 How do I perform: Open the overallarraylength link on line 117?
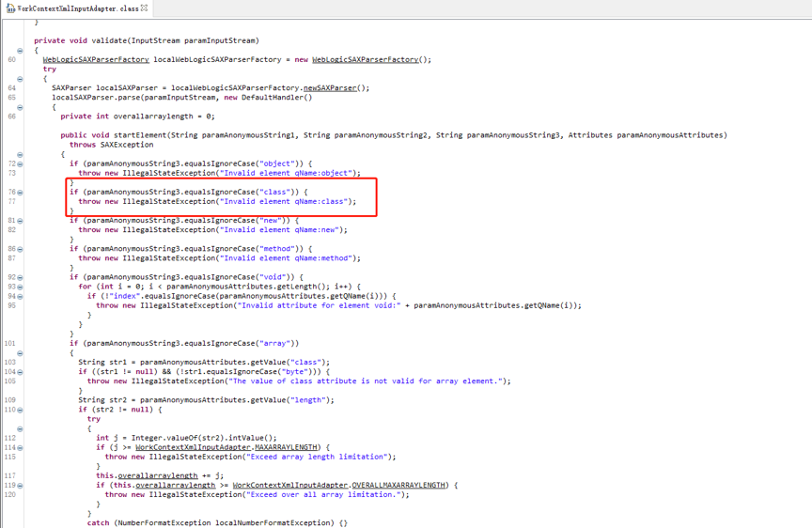[x=158, y=475]
